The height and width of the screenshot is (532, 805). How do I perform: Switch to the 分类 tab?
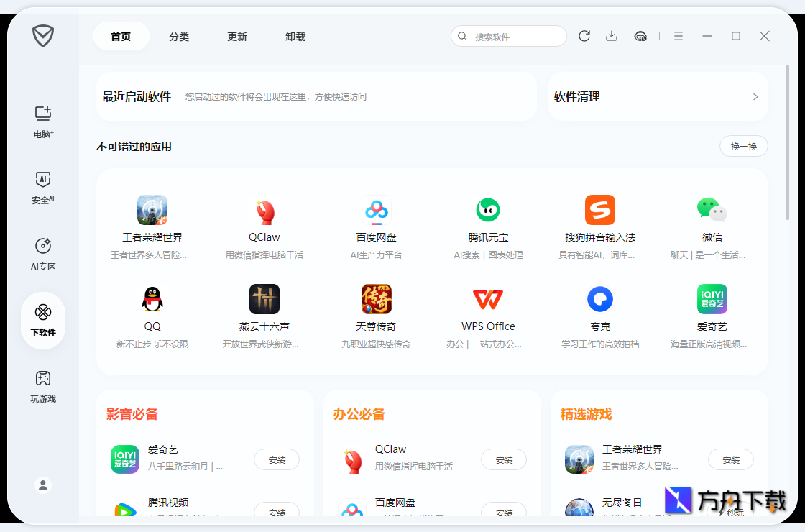179,36
